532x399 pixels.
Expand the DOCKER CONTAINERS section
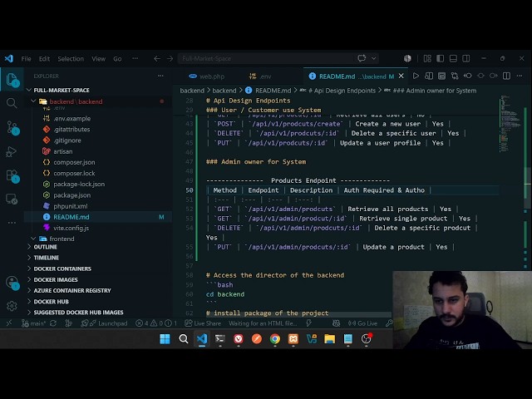tap(62, 268)
